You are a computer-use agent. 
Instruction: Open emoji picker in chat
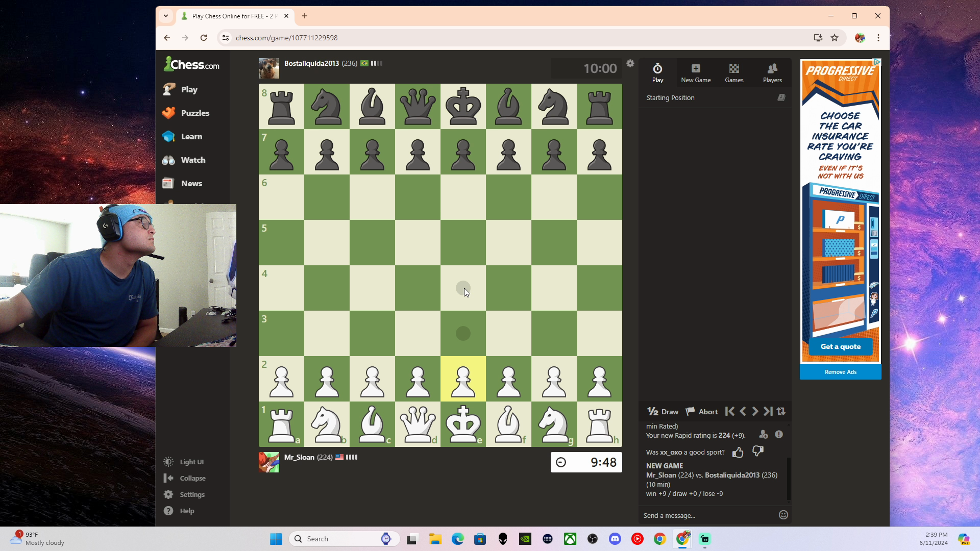coord(783,515)
